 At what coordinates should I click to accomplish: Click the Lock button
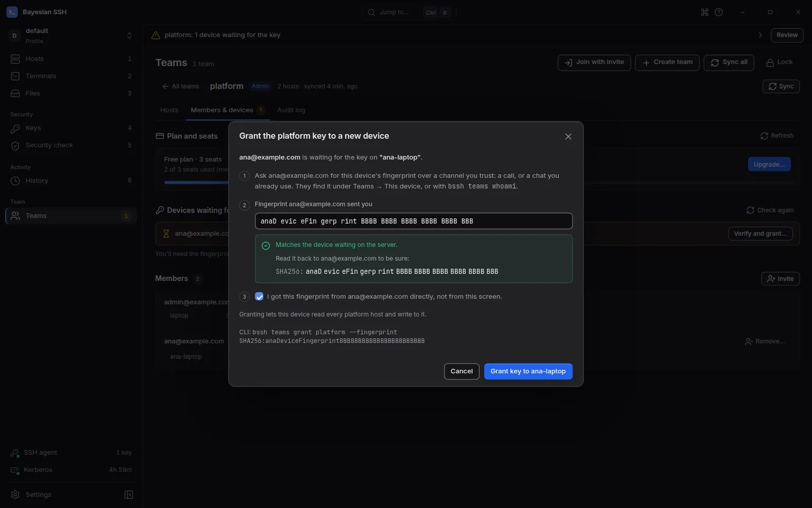[x=779, y=62]
